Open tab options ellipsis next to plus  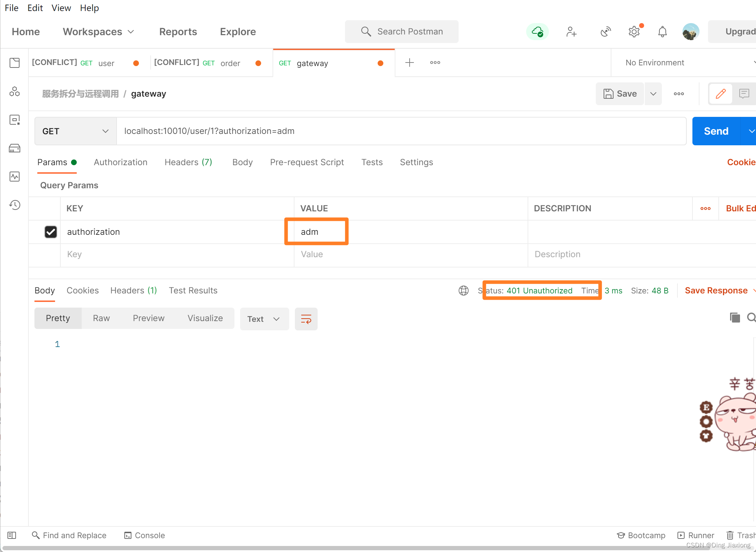pyautogui.click(x=435, y=63)
